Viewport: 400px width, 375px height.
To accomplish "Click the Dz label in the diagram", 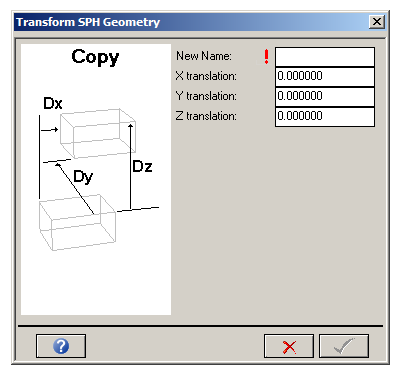I will pos(142,166).
